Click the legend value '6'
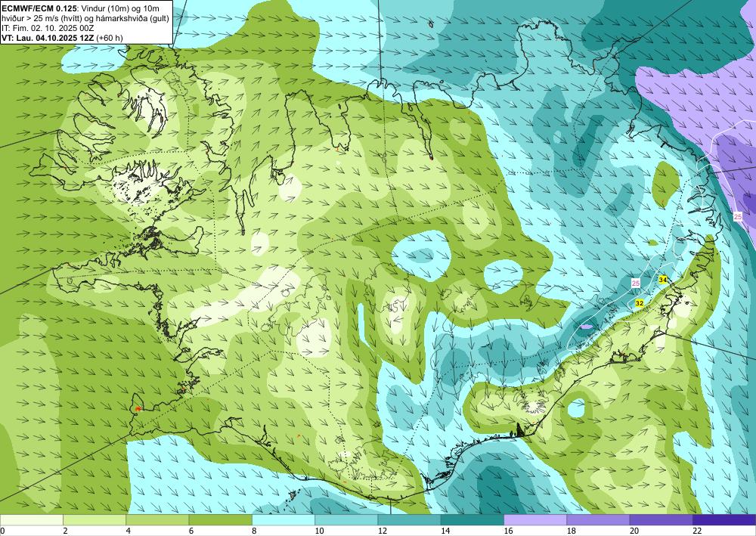Viewport: 756px width, 536px height. click(191, 531)
